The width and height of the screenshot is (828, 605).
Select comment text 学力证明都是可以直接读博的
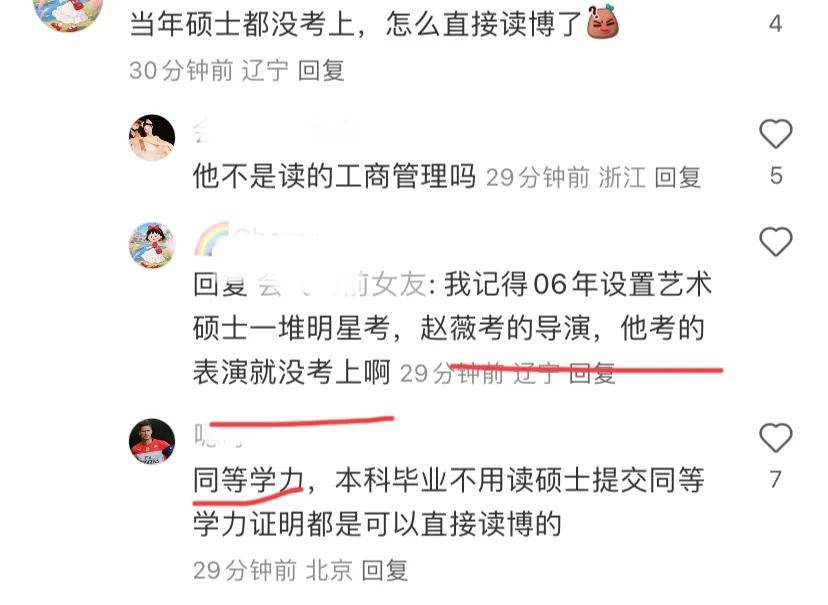tap(377, 524)
